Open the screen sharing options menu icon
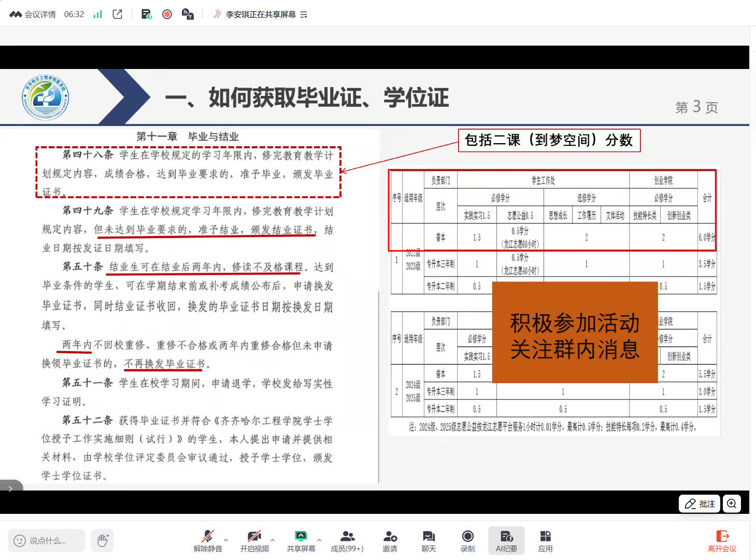Image resolution: width=756 pixels, height=560 pixels. point(304,15)
